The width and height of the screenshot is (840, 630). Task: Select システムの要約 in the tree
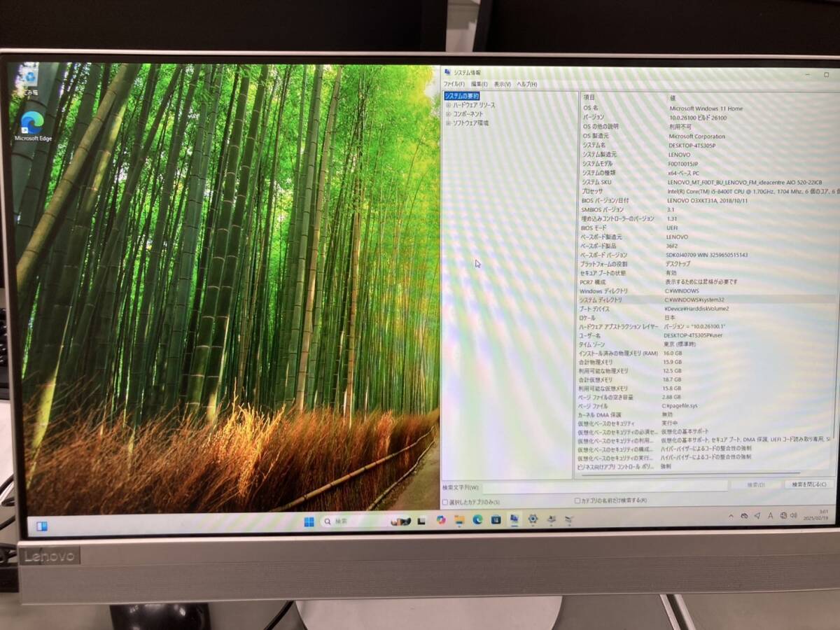pyautogui.click(x=462, y=96)
